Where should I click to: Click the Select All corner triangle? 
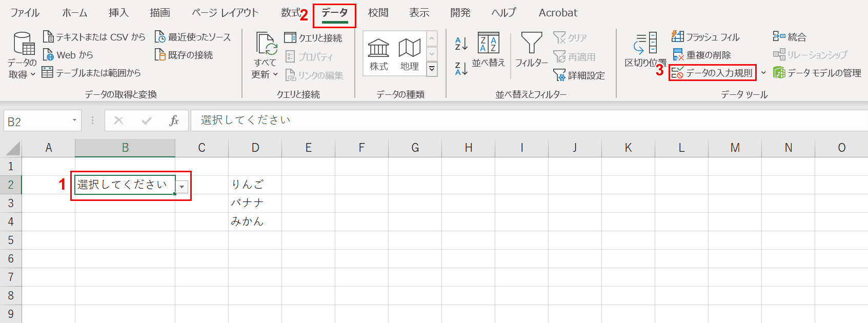pyautogui.click(x=12, y=148)
